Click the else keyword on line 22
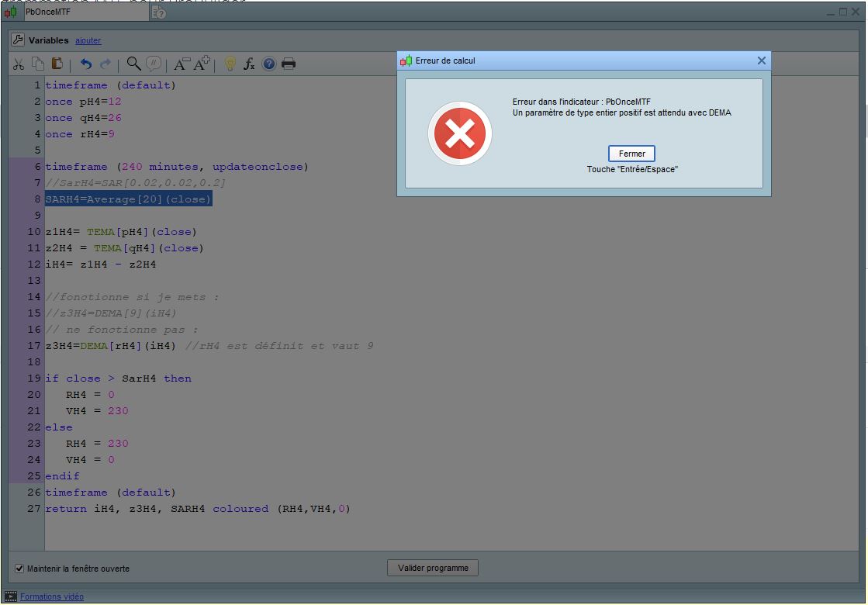The width and height of the screenshot is (868, 605). 59,427
